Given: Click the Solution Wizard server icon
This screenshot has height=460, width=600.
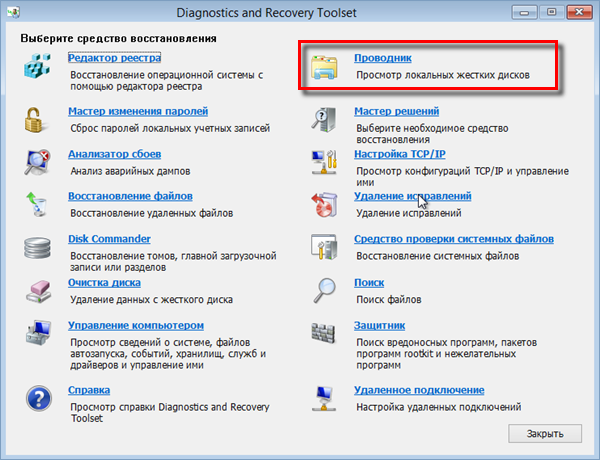Looking at the screenshot, I should [324, 120].
